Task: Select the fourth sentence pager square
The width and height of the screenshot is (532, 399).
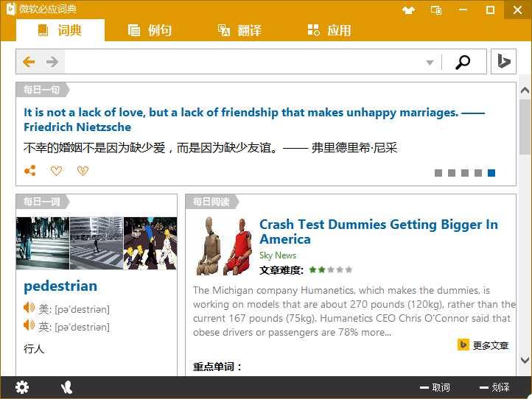Action: click(x=478, y=173)
